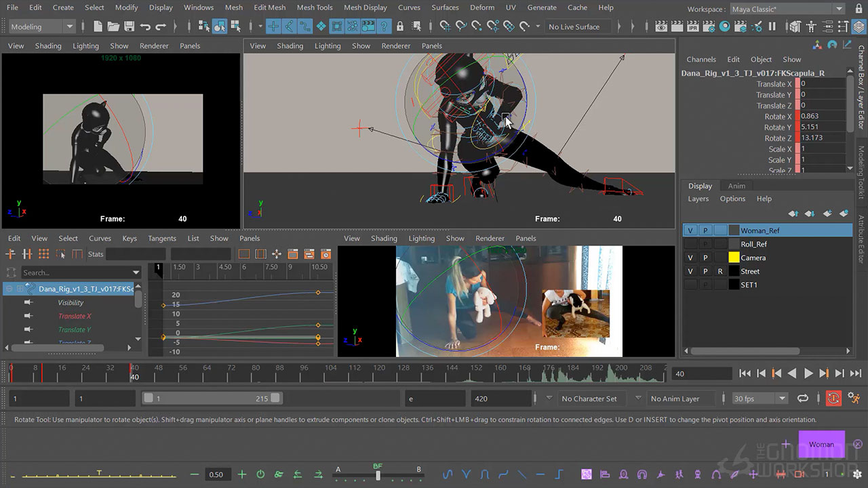
Task: Click the auto keyframe toggle icon
Action: click(x=833, y=399)
